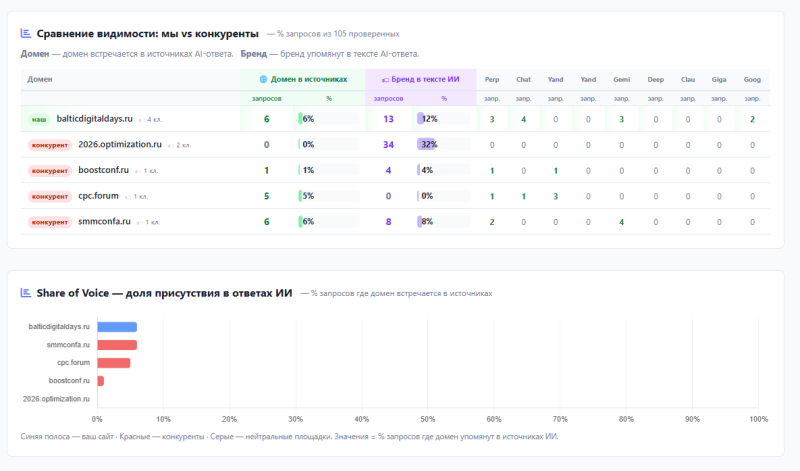Click the 8% brand progress bar of smmconfa.ru
This screenshot has width=800, height=471.
click(444, 221)
